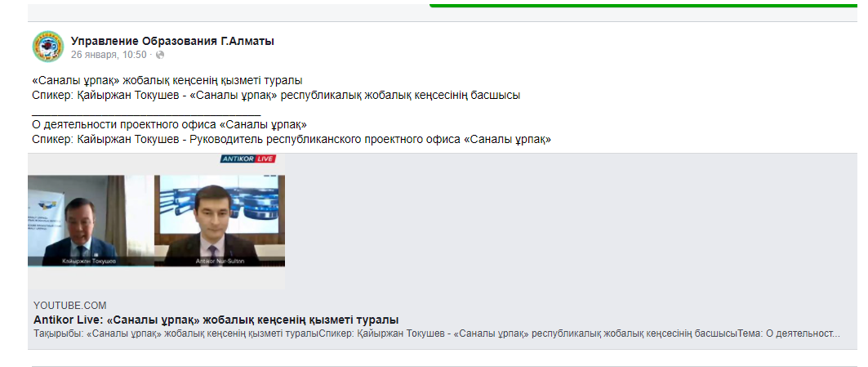Click the empty gray area right of thumbnail
The image size is (868, 367).
point(572,221)
